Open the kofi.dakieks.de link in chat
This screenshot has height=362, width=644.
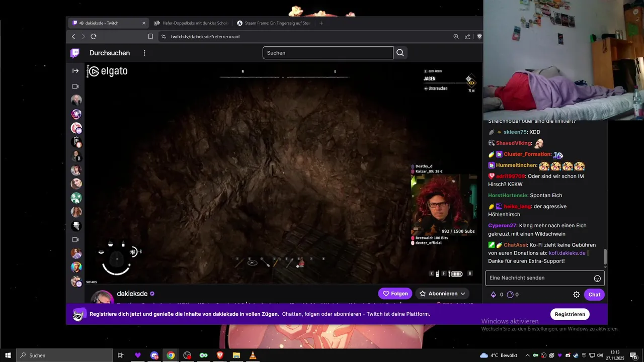[x=567, y=253]
